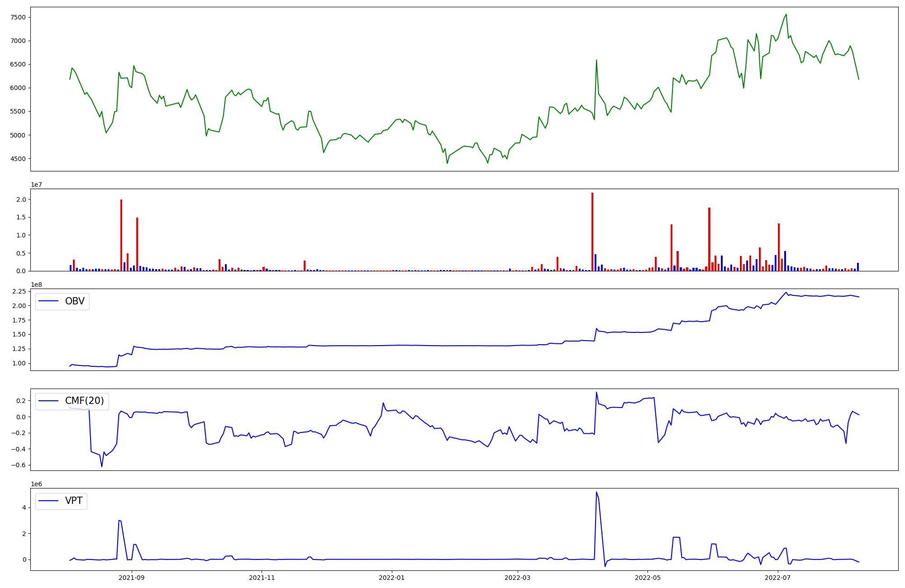
Task: Click the 2022-03 date tick label
Action: pos(517,578)
